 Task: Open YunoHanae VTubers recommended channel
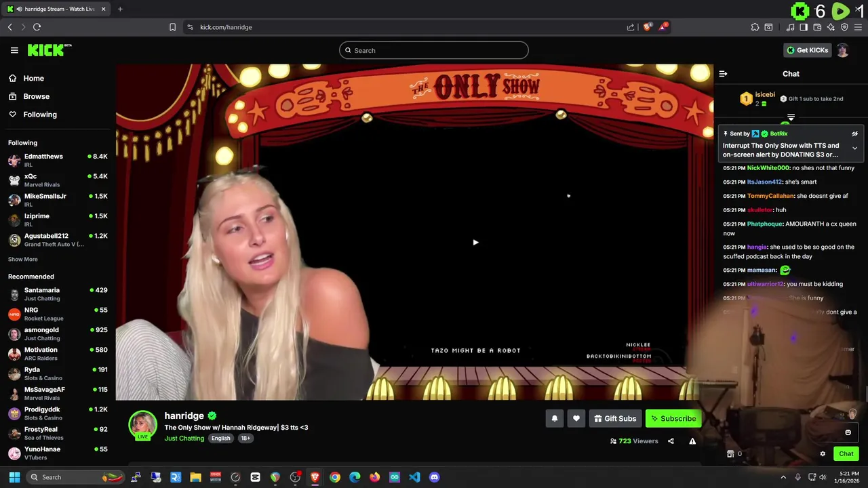[x=58, y=453]
